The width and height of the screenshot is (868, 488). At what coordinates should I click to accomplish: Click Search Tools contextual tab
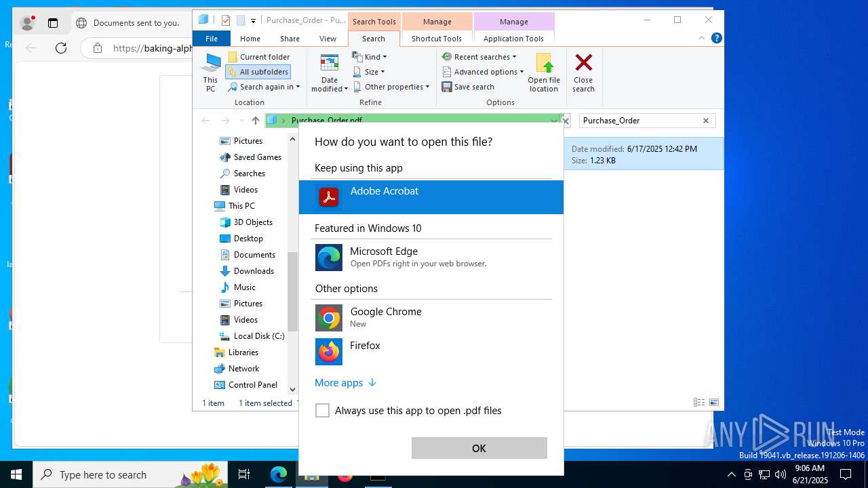374,22
